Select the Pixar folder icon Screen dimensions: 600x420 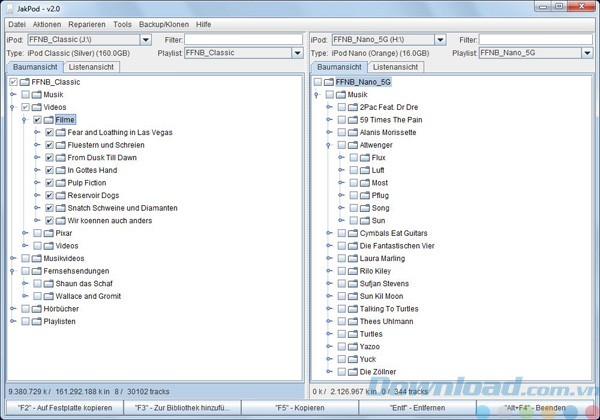(x=49, y=232)
